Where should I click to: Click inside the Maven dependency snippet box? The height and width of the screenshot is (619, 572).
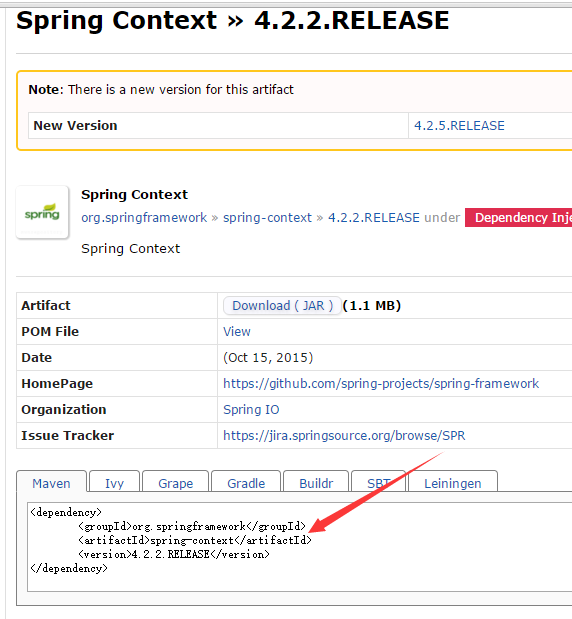300,547
